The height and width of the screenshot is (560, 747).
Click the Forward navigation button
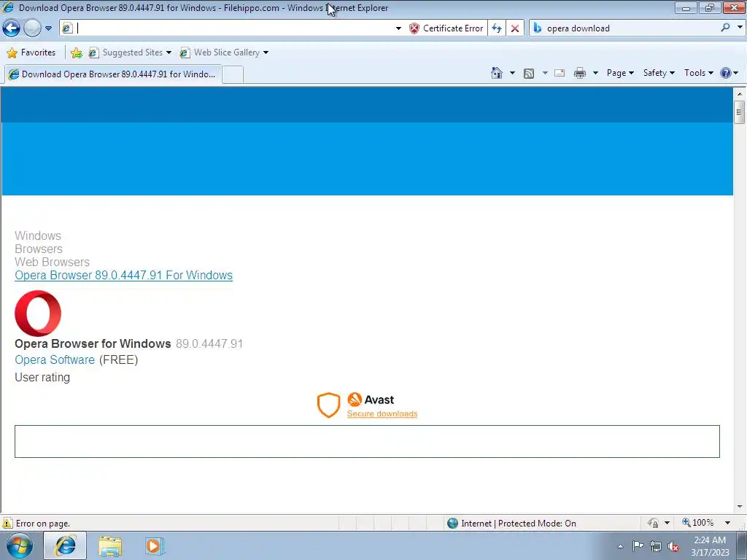point(32,28)
